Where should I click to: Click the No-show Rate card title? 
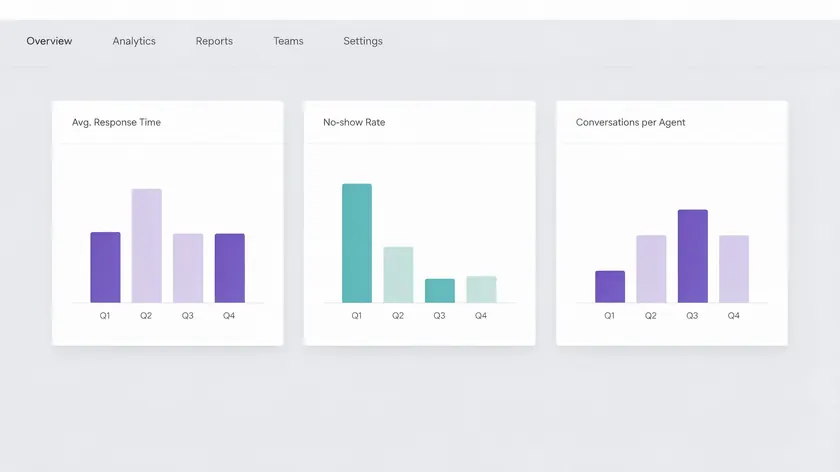click(354, 122)
